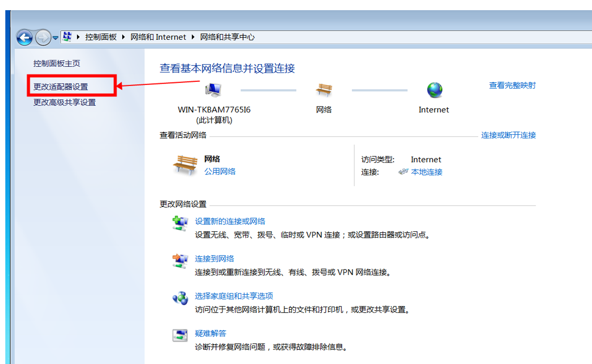Click the large bench icon beside 公用网络

pyautogui.click(x=185, y=165)
